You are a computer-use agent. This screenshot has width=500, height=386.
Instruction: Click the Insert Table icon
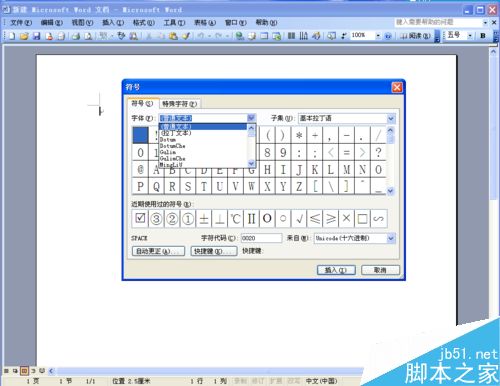pyautogui.click(x=264, y=36)
